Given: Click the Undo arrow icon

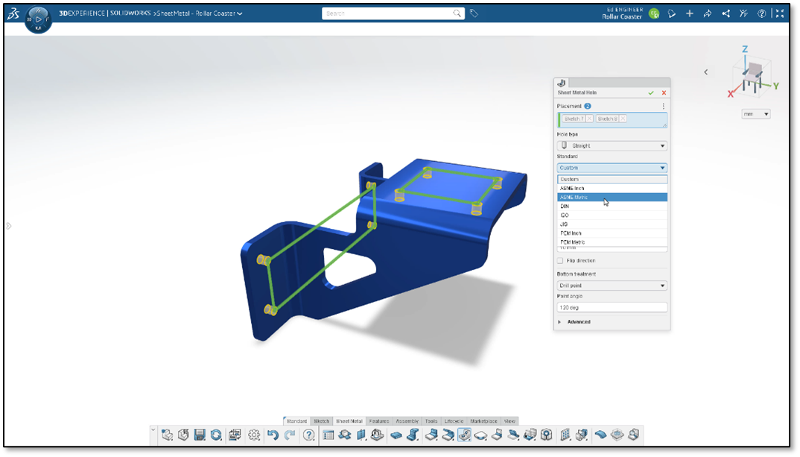Looking at the screenshot, I should click(272, 435).
